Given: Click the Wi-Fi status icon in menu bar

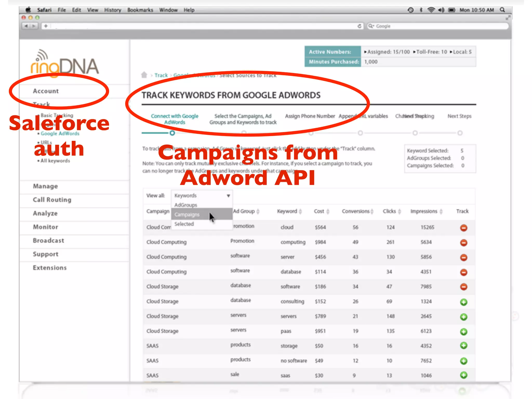Looking at the screenshot, I should tap(431, 10).
